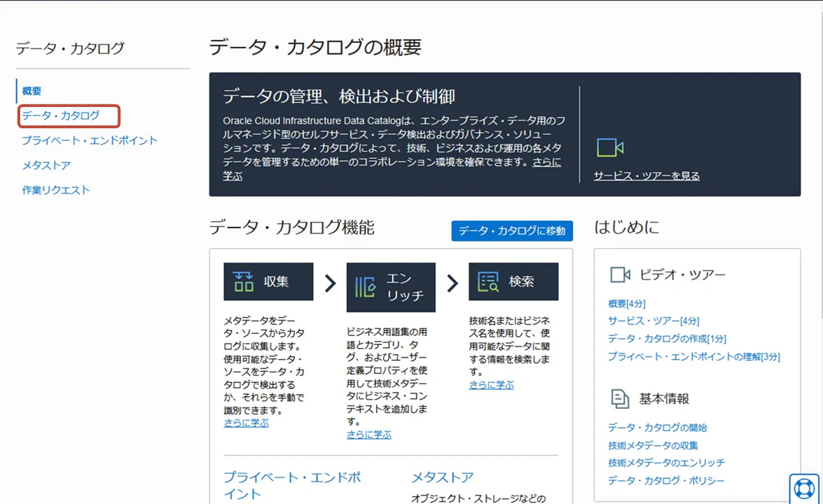Click the ビデオ・ツアー camera icon
The height and width of the screenshot is (504, 823).
[620, 275]
